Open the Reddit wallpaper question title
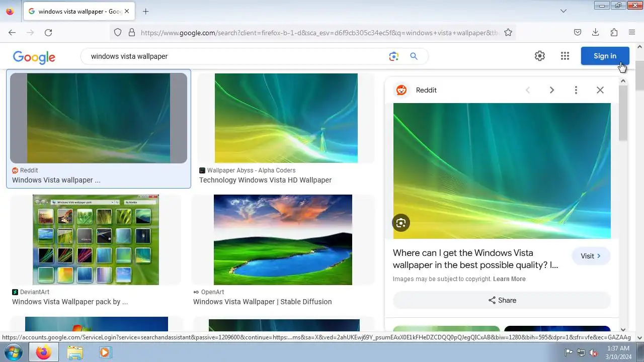 coord(475,259)
